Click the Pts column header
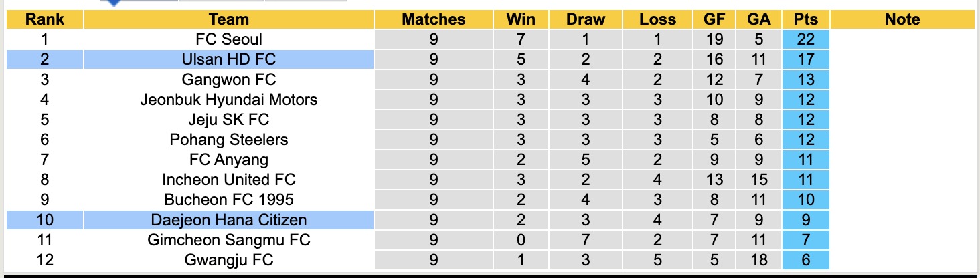 tap(805, 19)
